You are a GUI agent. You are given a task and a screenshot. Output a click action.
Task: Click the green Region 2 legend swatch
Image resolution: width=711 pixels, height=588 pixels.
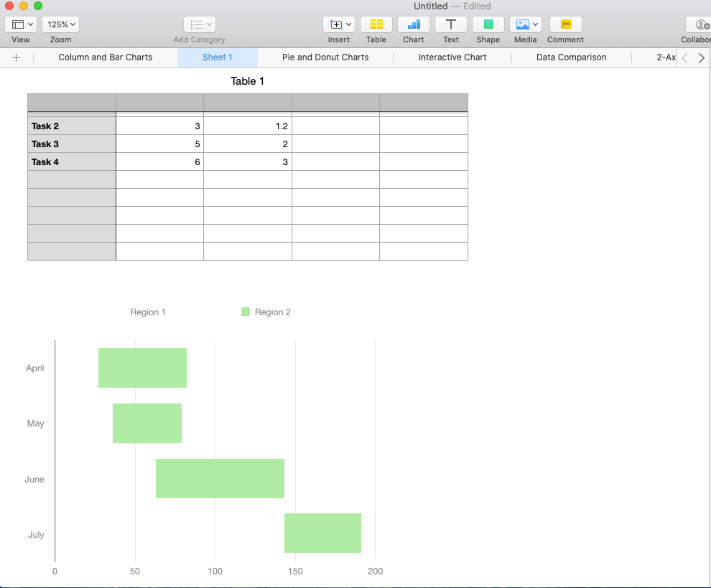coord(246,312)
